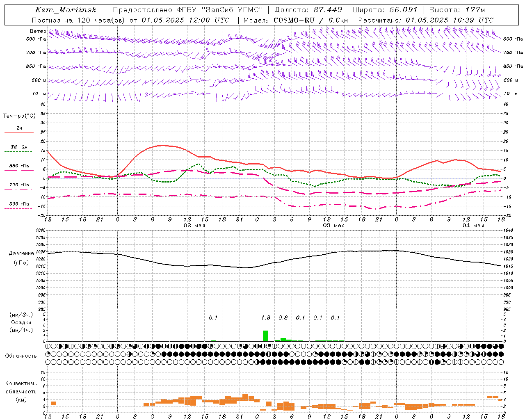Click the red line sample under "2м"

point(19,133)
